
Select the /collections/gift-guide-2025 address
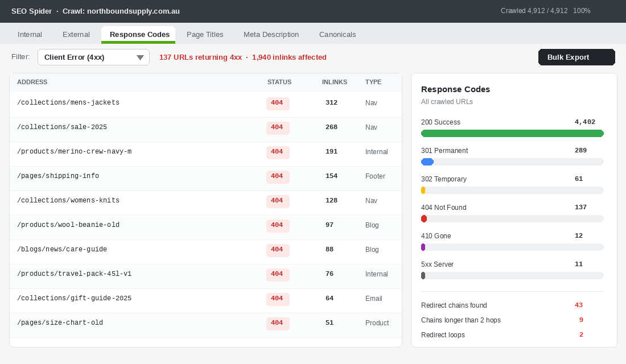point(74,298)
